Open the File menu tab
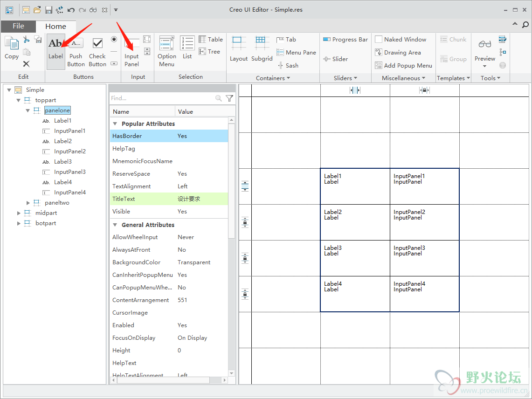532x399 pixels. [18, 26]
